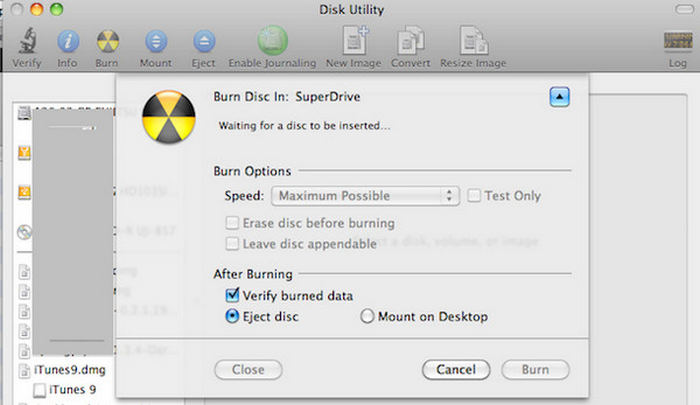Click the Close button in dialog

click(248, 370)
